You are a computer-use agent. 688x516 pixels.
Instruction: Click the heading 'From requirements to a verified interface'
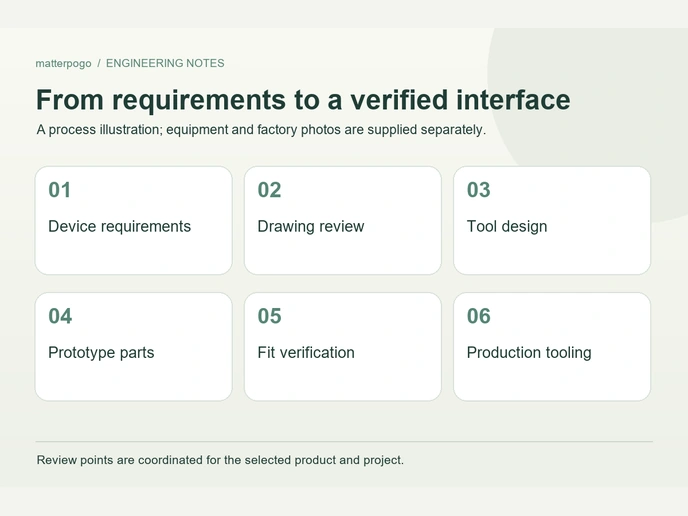303,100
